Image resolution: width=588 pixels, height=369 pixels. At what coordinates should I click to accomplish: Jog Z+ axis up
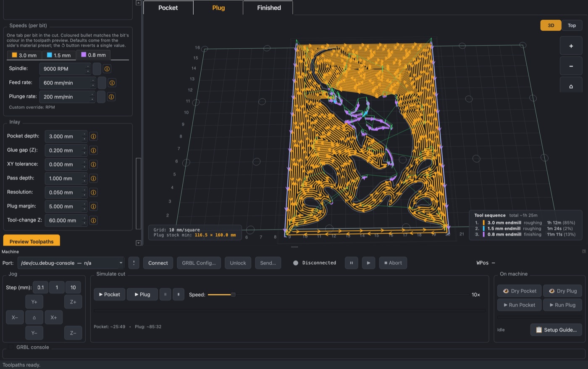[73, 302]
